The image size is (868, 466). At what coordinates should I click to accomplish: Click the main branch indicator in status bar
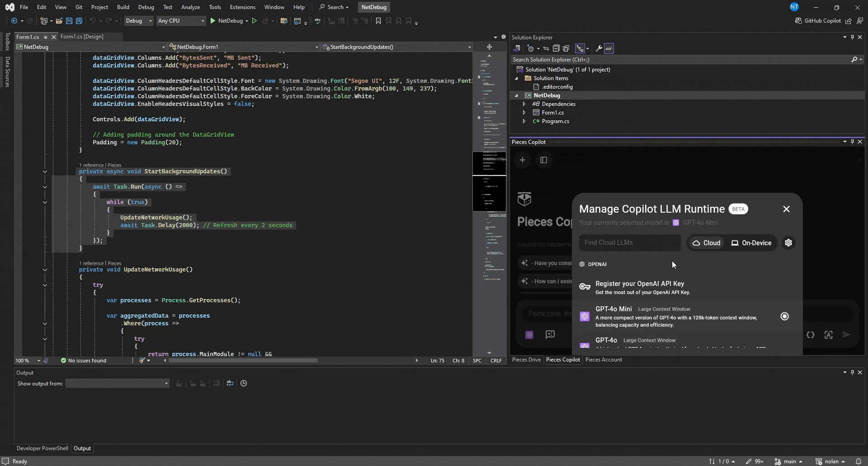789,461
